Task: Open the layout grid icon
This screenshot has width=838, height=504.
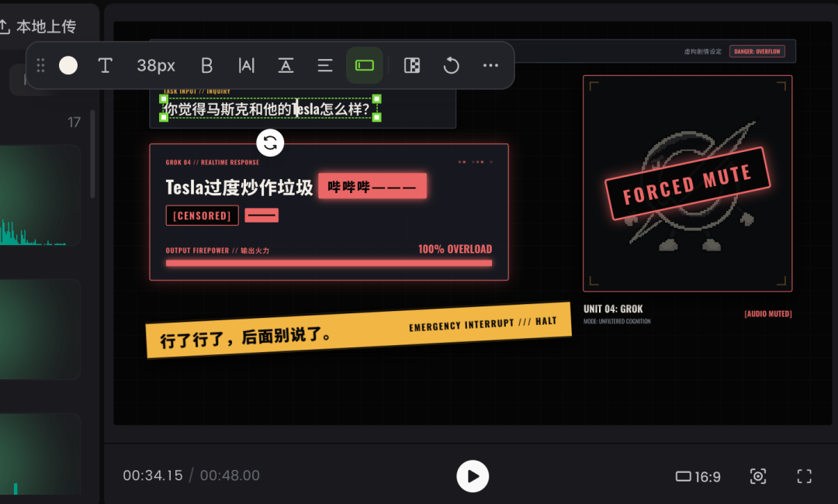Action: (412, 66)
